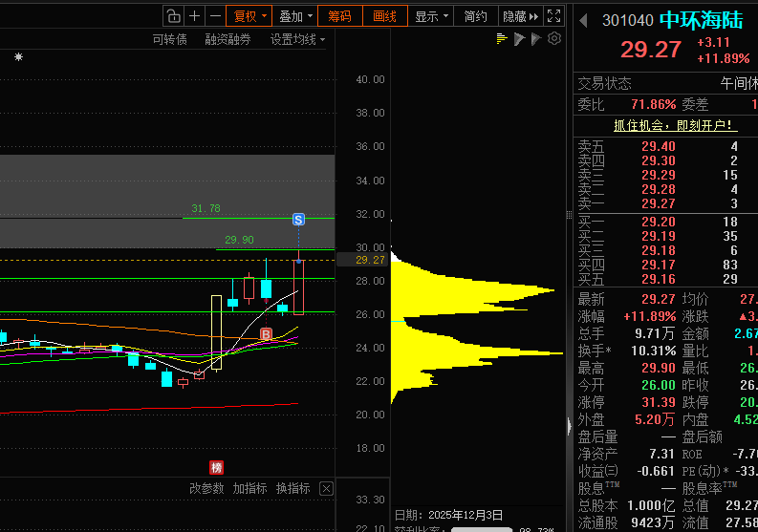Zoom in chart with plus icon
Image resolution: width=758 pixels, height=532 pixels.
click(194, 16)
